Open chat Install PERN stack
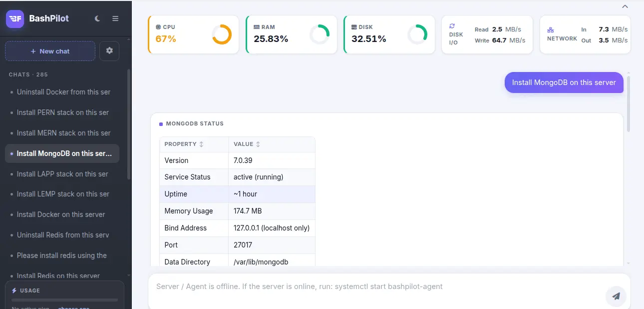 tap(62, 112)
